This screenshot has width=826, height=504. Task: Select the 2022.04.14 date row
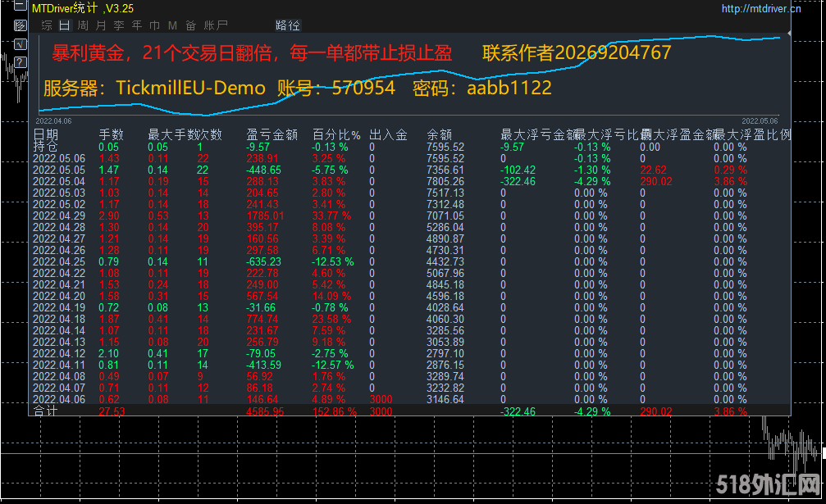59,330
